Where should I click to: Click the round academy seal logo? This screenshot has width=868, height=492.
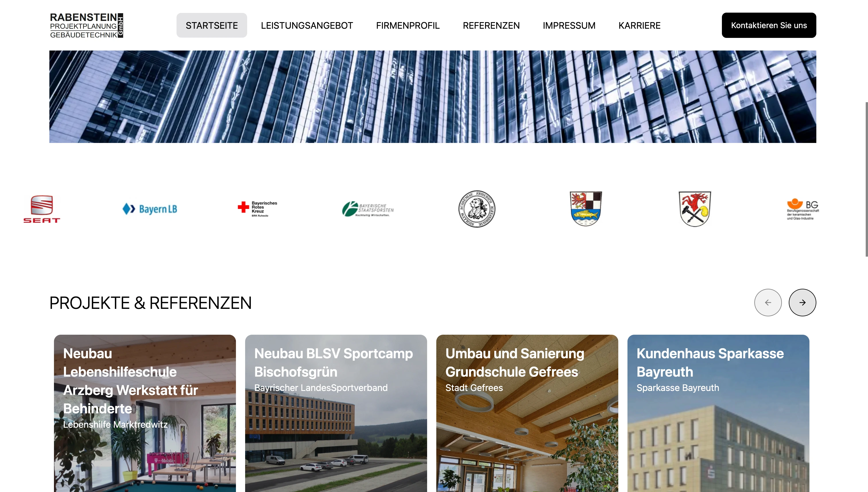point(476,208)
